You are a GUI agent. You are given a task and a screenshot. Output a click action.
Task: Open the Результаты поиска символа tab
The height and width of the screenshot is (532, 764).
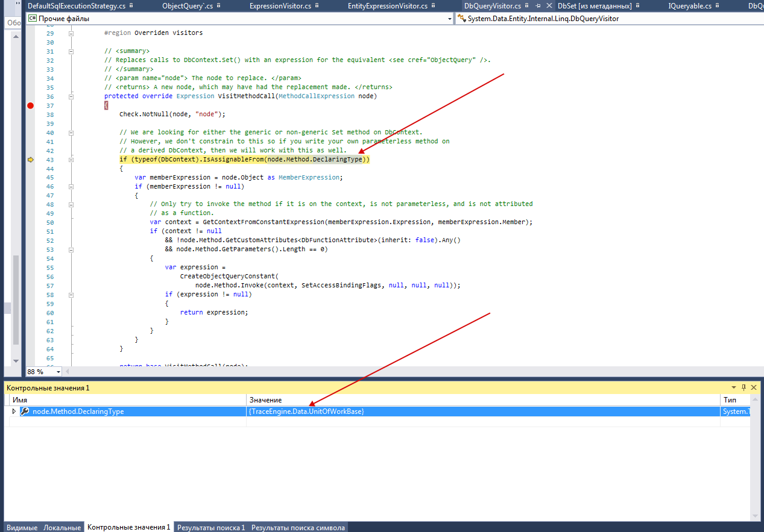(x=298, y=527)
